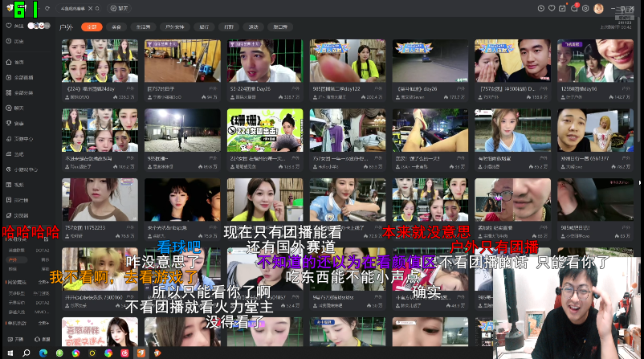Select the second filter tab after the All tab
The image size is (644, 359).
pyautogui.click(x=116, y=27)
